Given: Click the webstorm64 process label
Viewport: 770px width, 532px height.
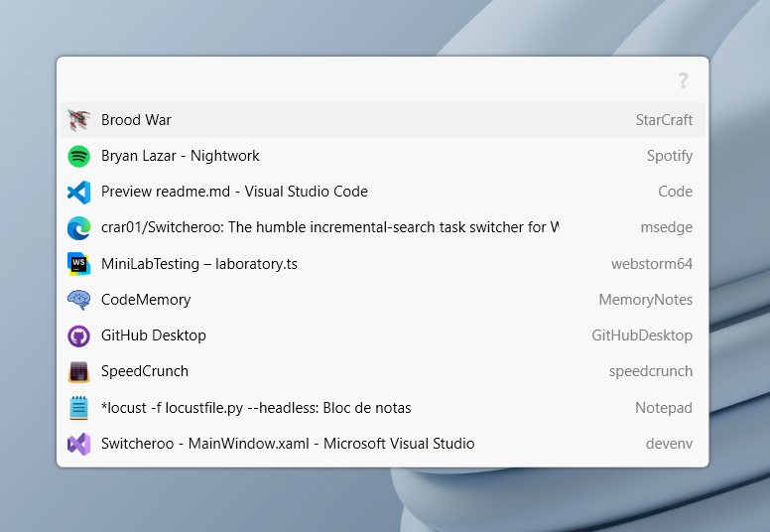Looking at the screenshot, I should tap(652, 264).
